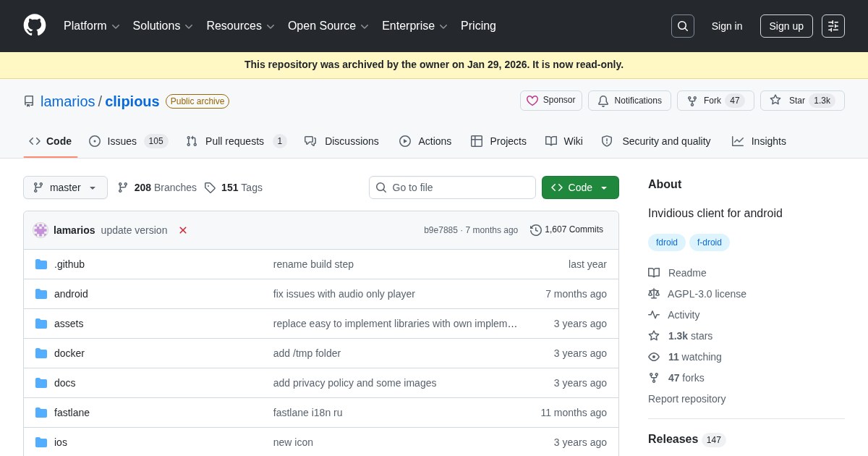Click 'fastlane i18n ru' commit message
Screen dimensions: 868x456
(x=308, y=413)
